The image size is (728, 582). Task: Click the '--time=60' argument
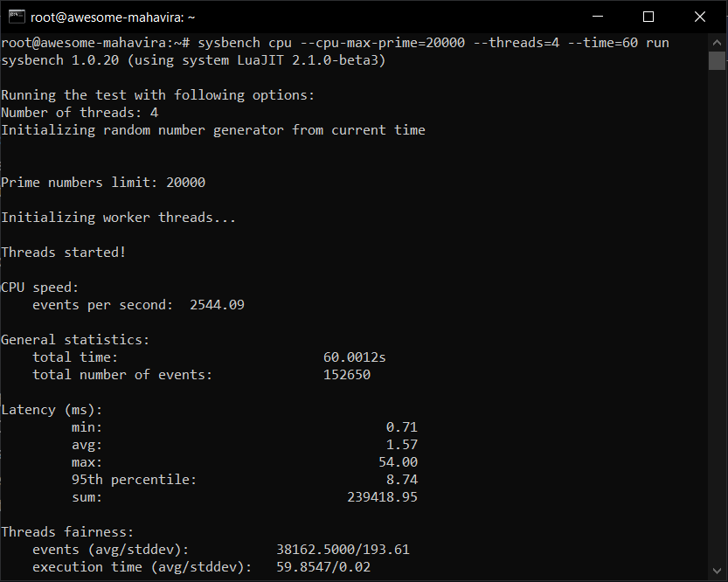603,43
